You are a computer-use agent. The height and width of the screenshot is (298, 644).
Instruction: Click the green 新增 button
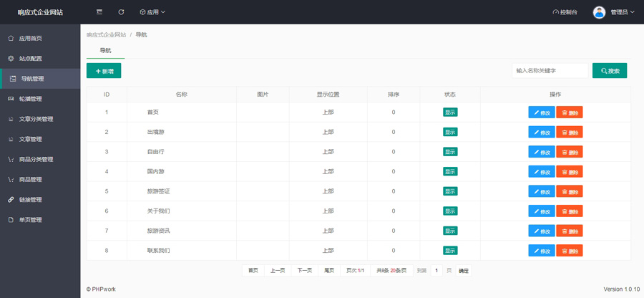tap(104, 71)
